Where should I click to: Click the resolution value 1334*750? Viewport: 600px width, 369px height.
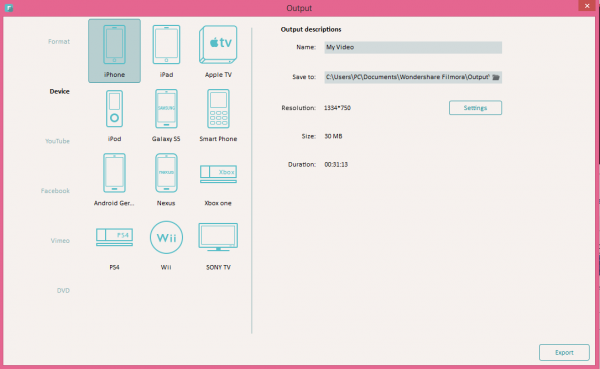(337, 108)
